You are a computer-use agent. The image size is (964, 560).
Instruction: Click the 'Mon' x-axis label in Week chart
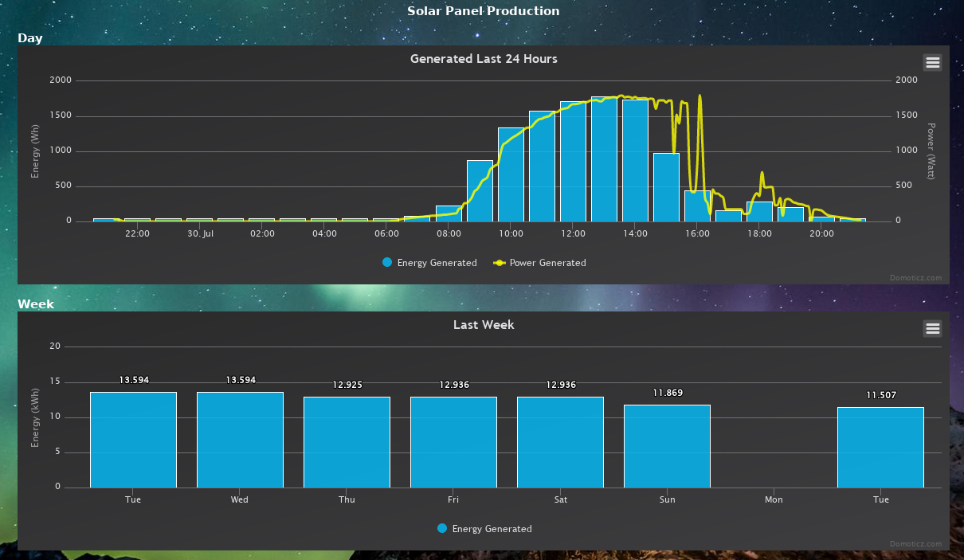coord(774,499)
